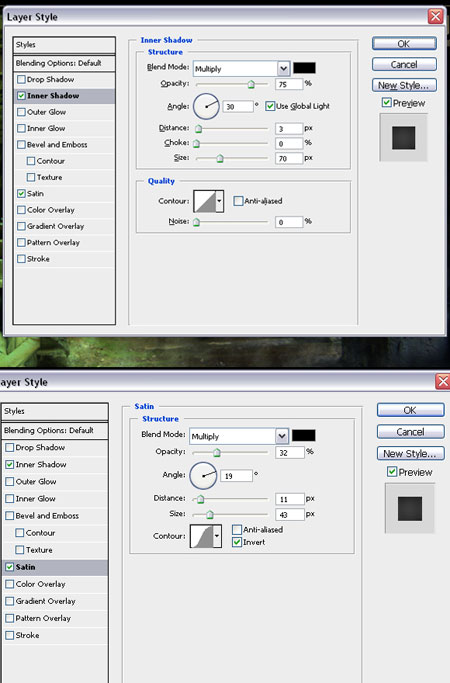
Task: Toggle Use Global Light checkbox
Action: click(x=270, y=106)
